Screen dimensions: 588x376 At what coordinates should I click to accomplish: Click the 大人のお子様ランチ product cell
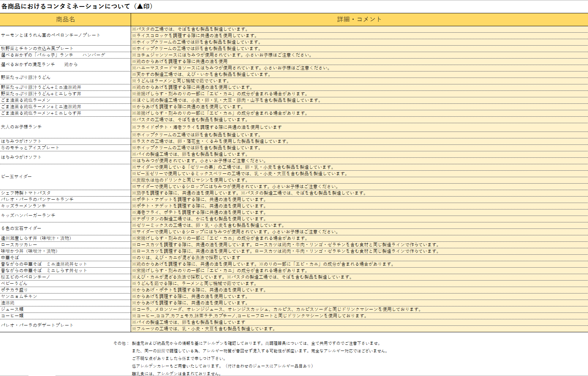tap(21, 127)
